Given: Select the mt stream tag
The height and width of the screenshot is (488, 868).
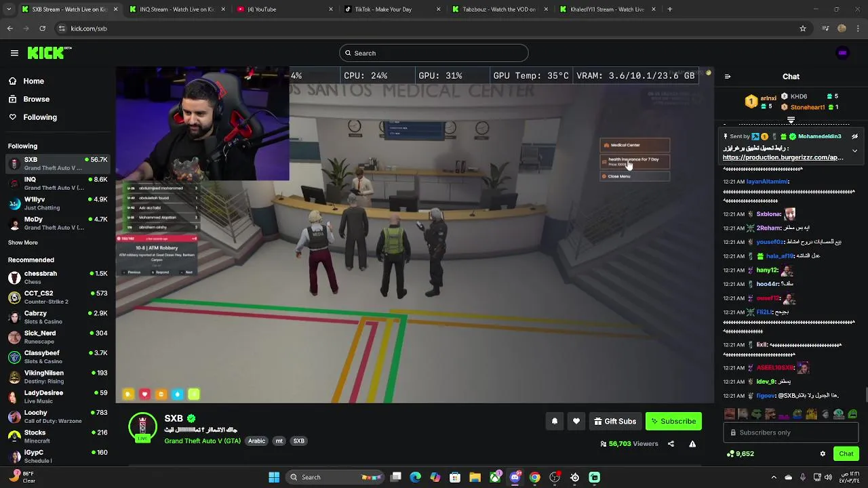Looking at the screenshot, I should (x=279, y=441).
